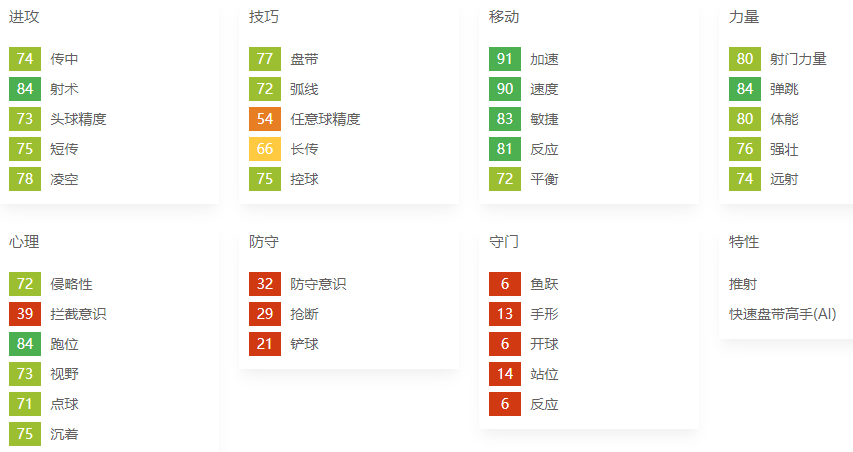Click the 拦截意识 red 39 badge
Viewport: 853px width, 452px height.
coord(24,313)
